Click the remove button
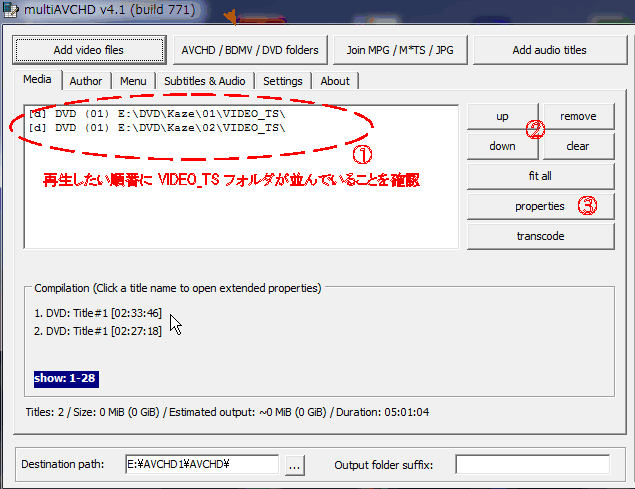 coord(578,116)
